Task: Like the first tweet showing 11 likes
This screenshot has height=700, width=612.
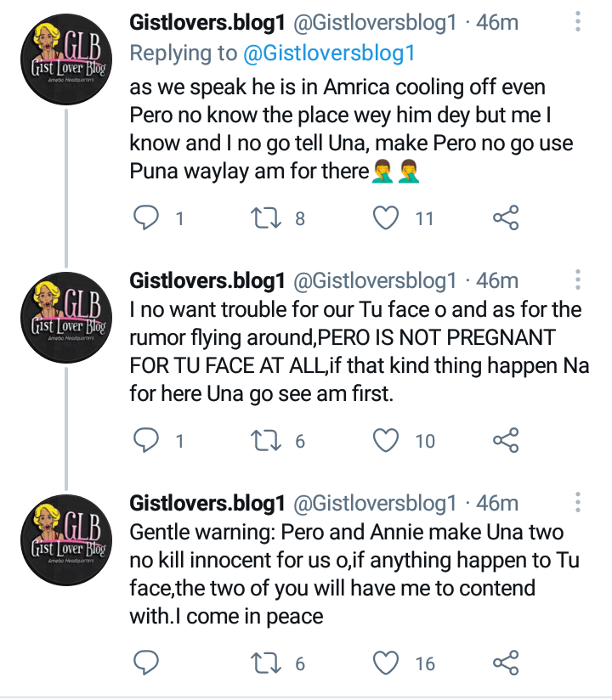Action: 387,217
